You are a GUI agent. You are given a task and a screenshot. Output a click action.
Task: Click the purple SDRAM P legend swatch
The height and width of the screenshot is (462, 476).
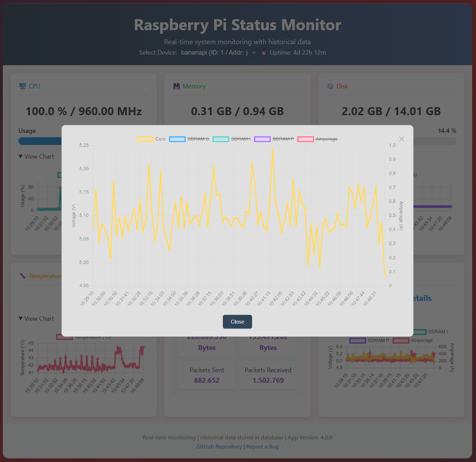coord(263,139)
